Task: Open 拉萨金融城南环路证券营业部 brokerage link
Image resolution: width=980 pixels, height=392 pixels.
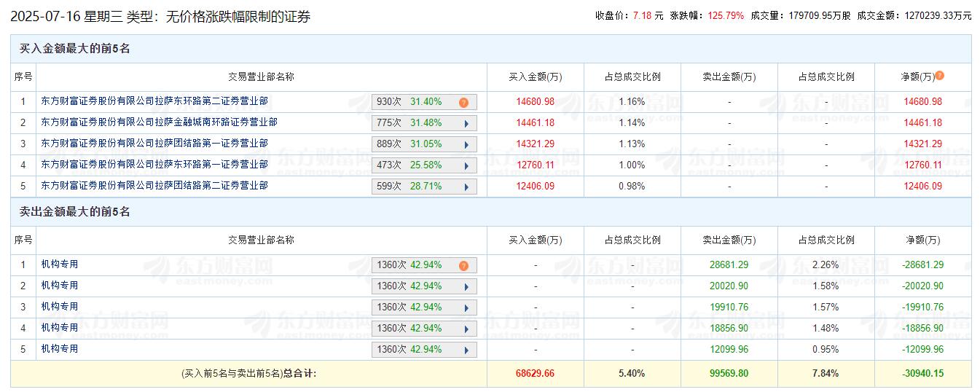Action: (x=159, y=122)
